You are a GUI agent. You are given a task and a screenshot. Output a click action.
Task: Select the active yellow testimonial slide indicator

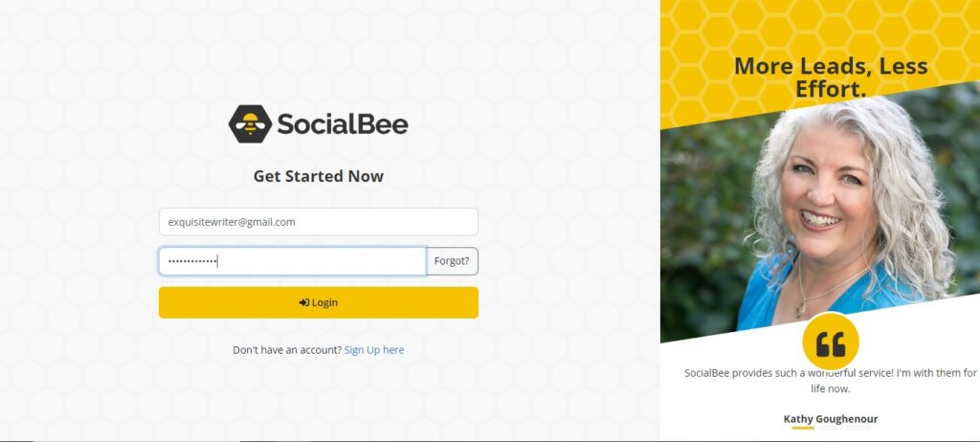click(802, 429)
